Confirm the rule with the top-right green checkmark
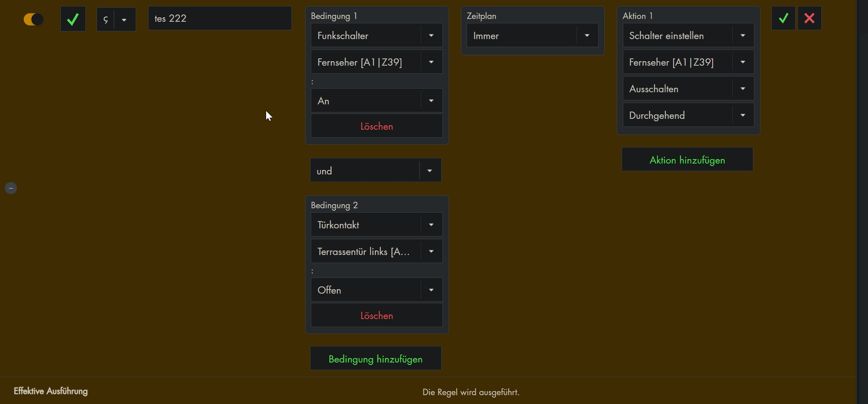Viewport: 868px width, 404px height. point(783,18)
